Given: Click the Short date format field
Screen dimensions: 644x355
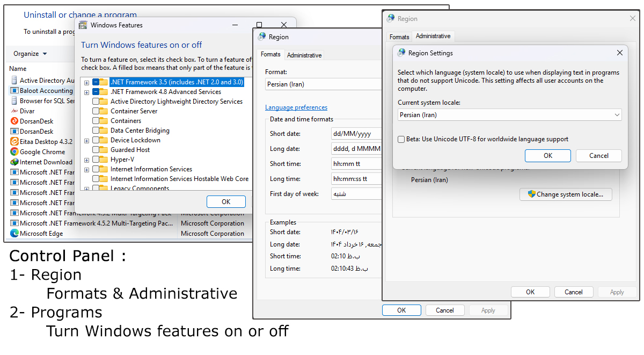Looking at the screenshot, I should click(356, 134).
